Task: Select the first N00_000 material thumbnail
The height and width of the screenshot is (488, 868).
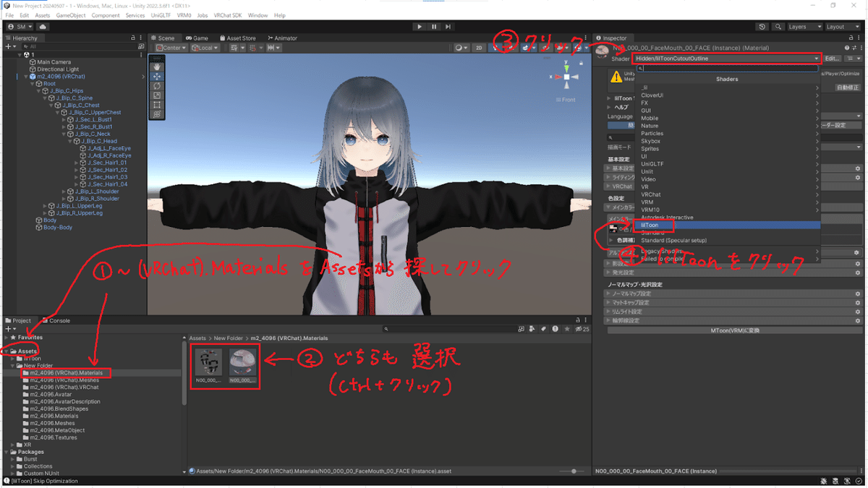Action: 209,364
